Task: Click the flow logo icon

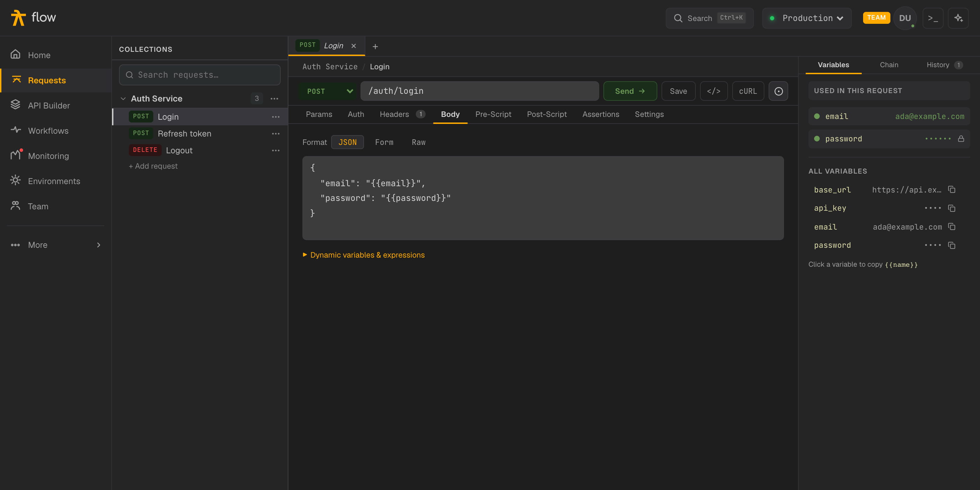Action: 18,18
